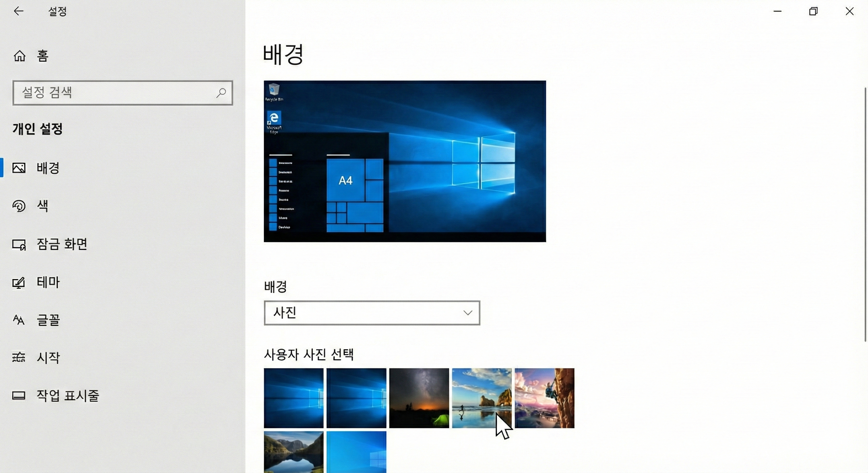Viewport: 868px width, 473px height.
Task: Open the 배경 sidebar menu item
Action: (x=48, y=168)
